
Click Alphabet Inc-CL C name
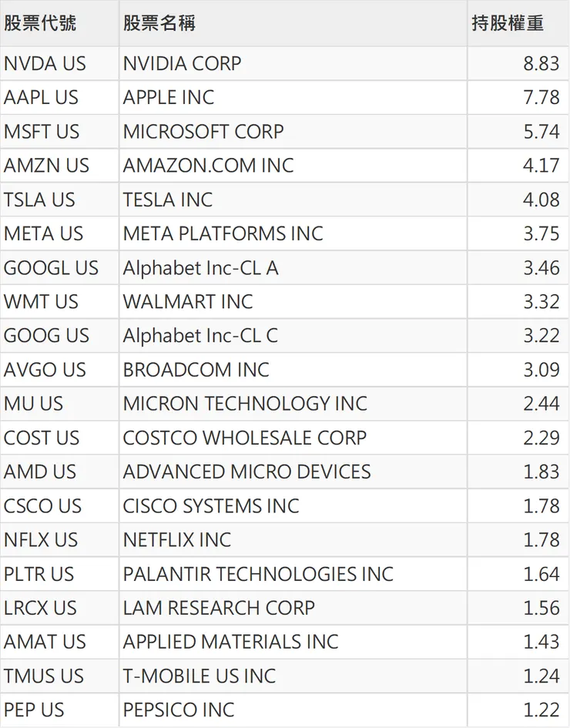(x=200, y=336)
